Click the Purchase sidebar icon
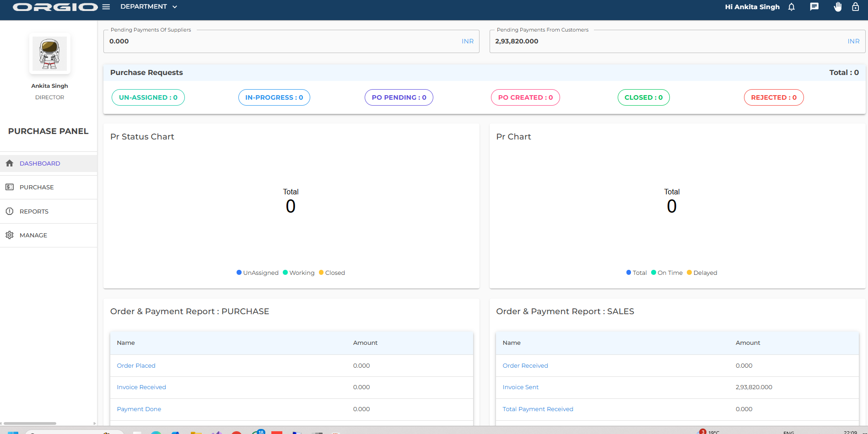Image resolution: width=868 pixels, height=434 pixels. (10, 187)
